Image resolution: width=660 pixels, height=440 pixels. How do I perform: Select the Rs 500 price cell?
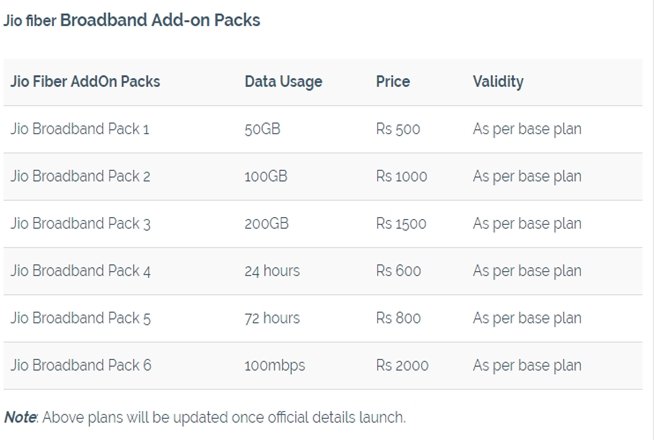pyautogui.click(x=398, y=129)
